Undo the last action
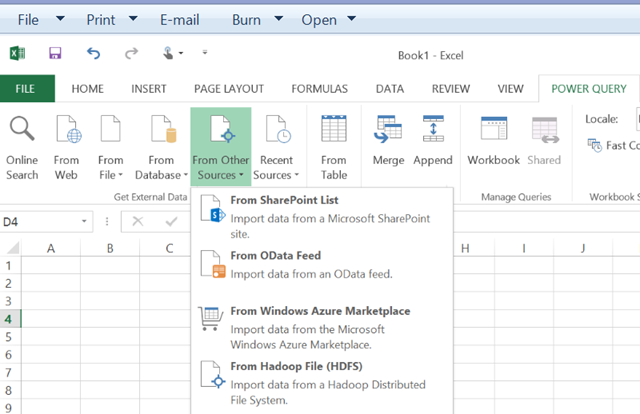640x414 pixels. tap(93, 53)
